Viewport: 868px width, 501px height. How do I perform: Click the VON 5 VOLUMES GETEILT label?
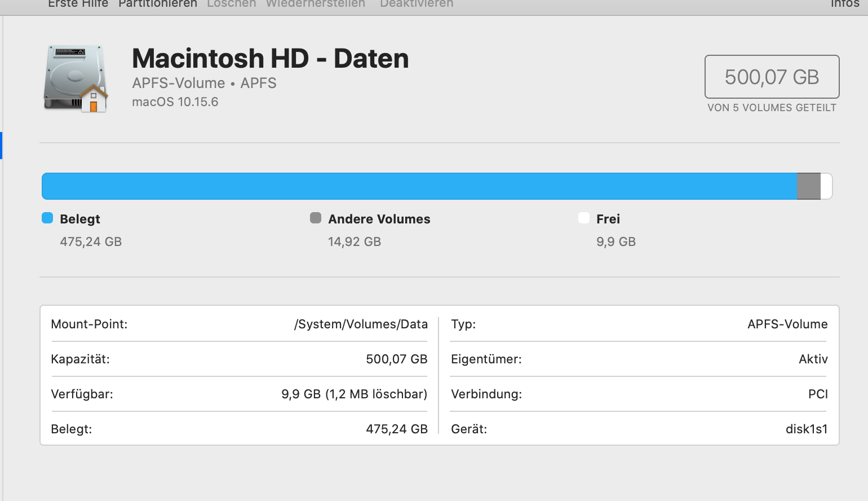pyautogui.click(x=772, y=108)
